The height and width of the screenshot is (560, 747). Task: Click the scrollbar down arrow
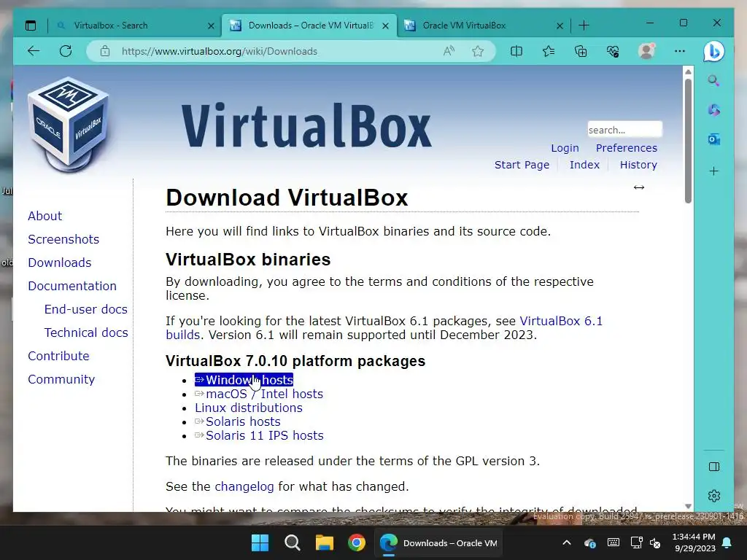[x=688, y=506]
